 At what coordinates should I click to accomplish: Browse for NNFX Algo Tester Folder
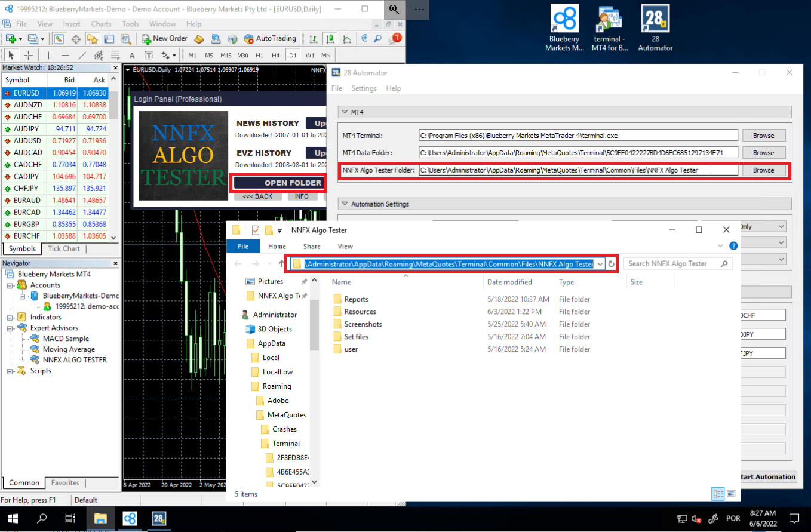(763, 170)
